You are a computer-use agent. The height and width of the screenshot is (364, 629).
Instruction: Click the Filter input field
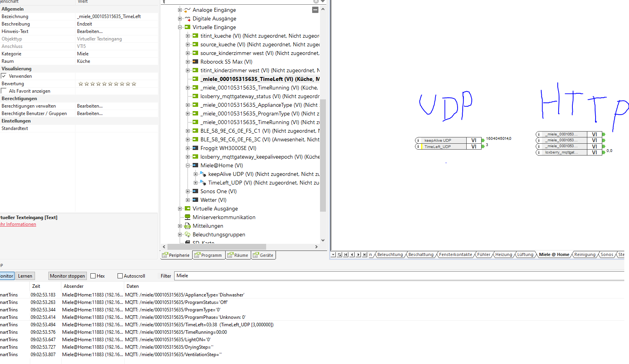coord(399,276)
